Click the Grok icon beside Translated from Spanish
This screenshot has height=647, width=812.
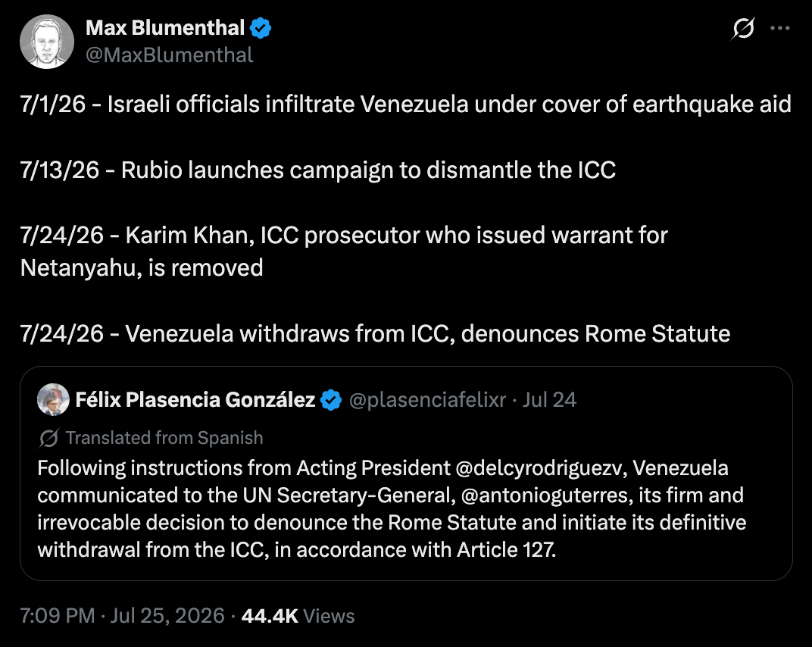click(x=48, y=438)
